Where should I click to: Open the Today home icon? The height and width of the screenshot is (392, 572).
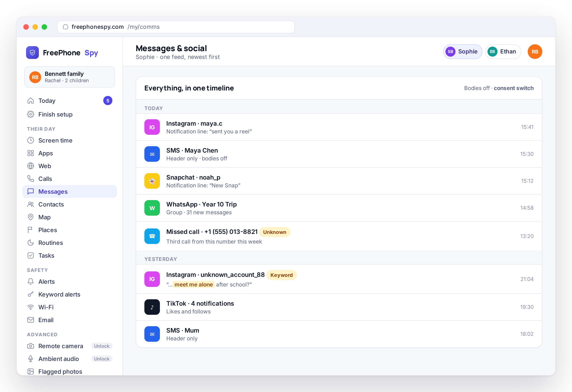coord(31,101)
